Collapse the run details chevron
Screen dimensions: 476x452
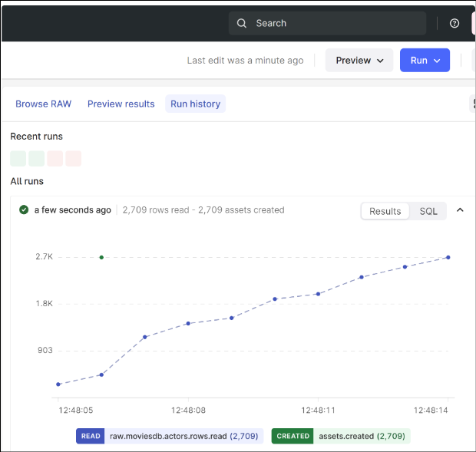tap(461, 210)
